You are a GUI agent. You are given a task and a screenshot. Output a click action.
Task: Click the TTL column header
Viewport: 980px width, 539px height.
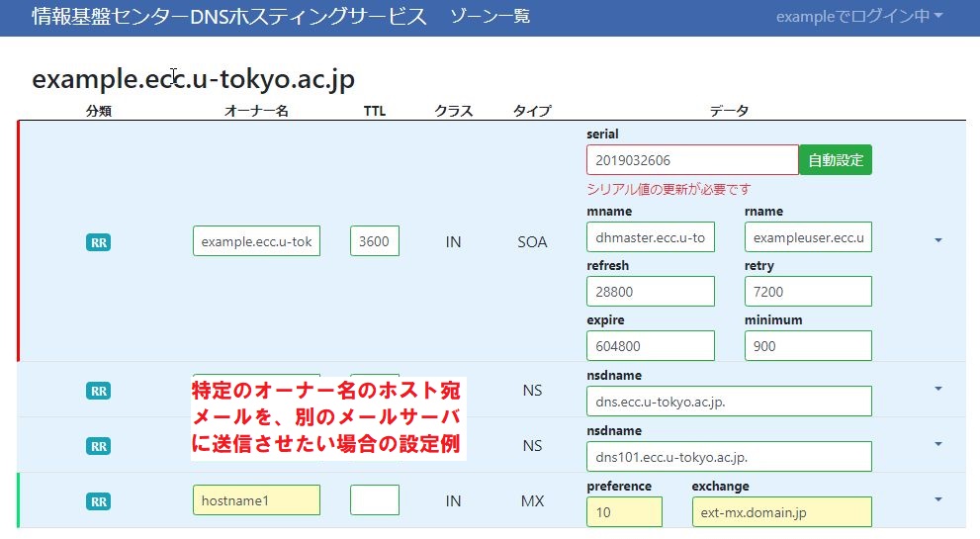[x=375, y=111]
